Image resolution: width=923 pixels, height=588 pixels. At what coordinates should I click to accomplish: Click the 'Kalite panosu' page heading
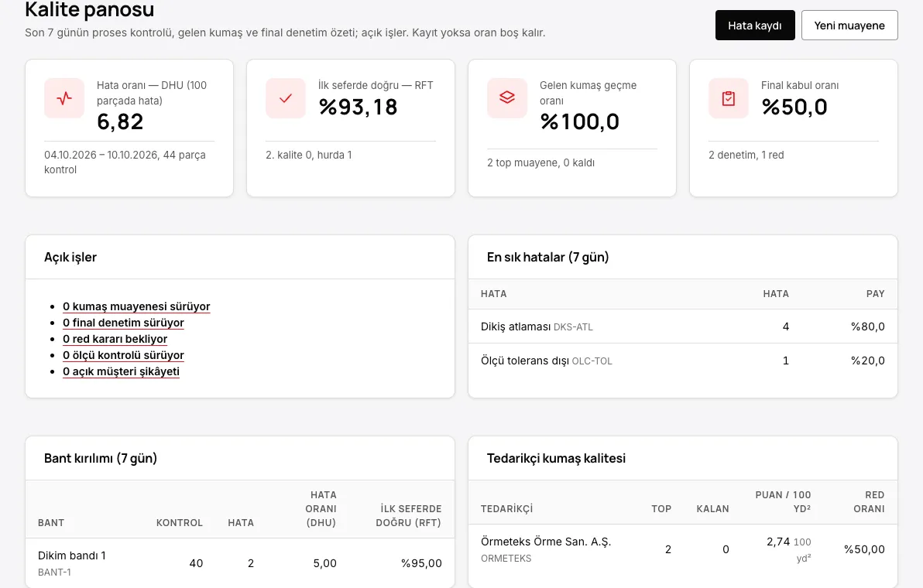90,9
